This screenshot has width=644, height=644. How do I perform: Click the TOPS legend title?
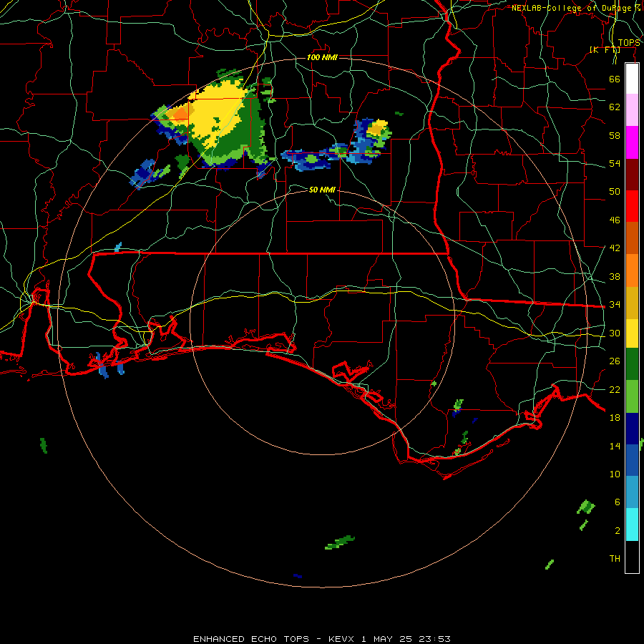[x=629, y=43]
